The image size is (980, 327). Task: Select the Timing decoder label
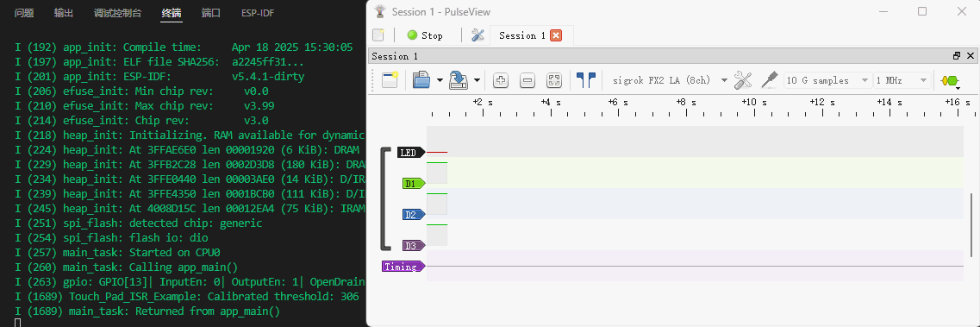[x=403, y=267]
